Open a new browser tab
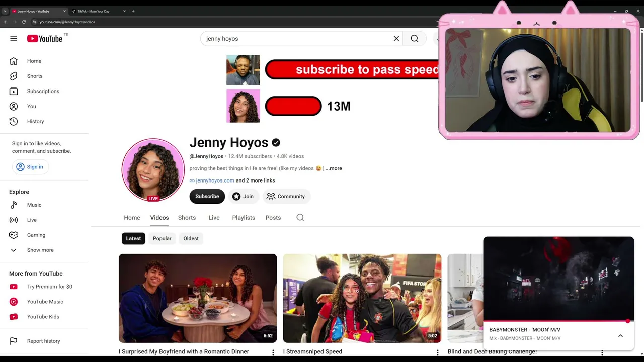 coord(133,11)
